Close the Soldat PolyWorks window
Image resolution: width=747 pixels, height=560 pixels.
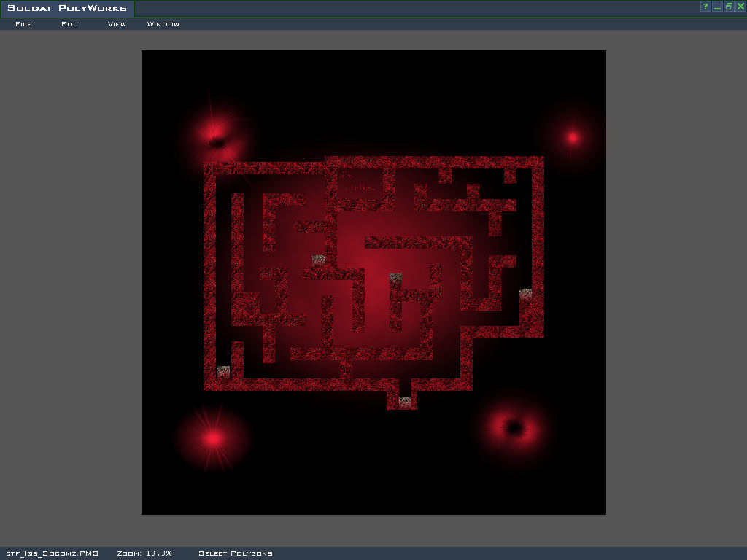tap(740, 7)
